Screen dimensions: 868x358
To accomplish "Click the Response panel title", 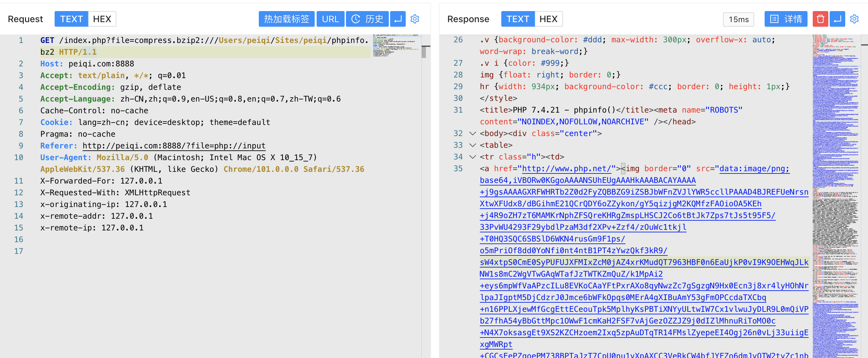I will (468, 19).
